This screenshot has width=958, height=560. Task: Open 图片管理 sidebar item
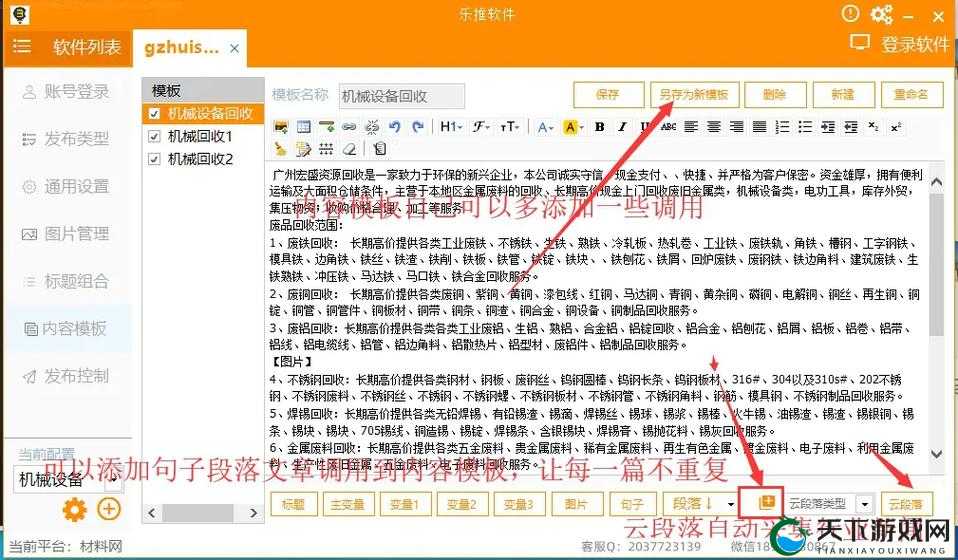(x=66, y=234)
